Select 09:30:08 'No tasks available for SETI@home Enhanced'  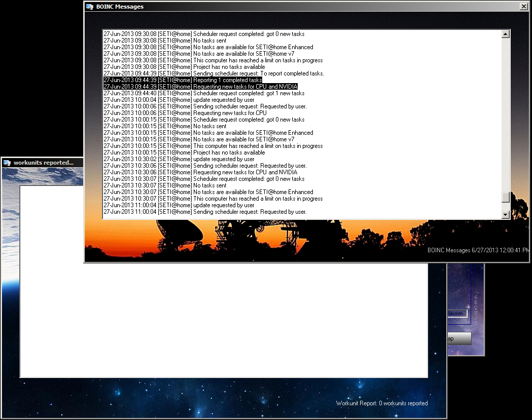tap(208, 47)
